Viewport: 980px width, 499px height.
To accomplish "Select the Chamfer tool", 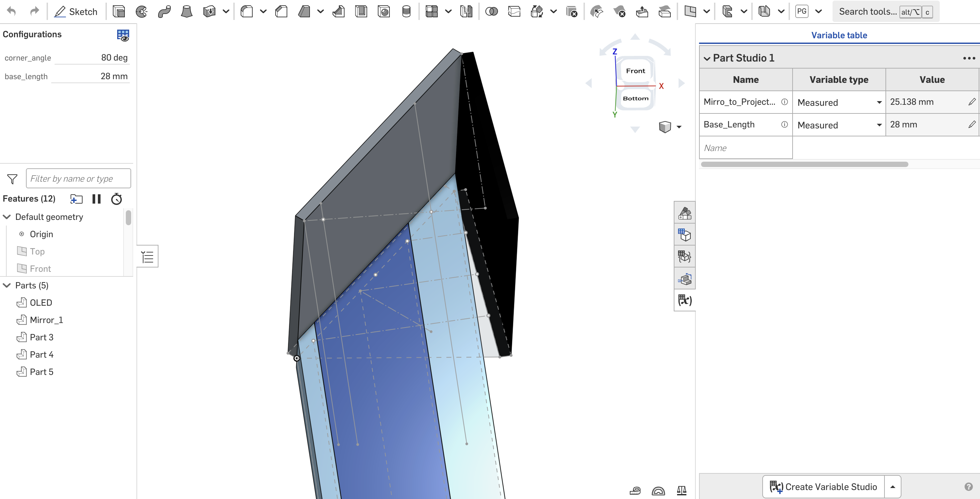I will click(281, 12).
